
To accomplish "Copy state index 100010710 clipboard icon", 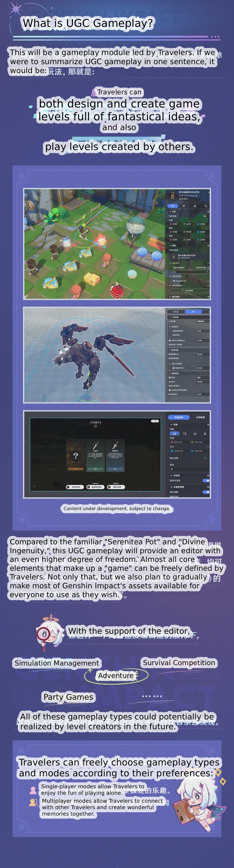I will click(208, 268).
